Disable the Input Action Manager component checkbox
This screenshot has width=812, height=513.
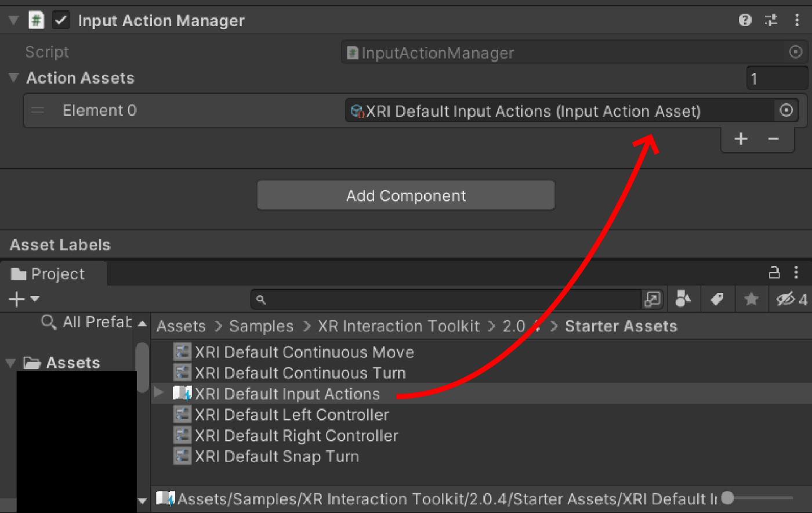tap(61, 20)
